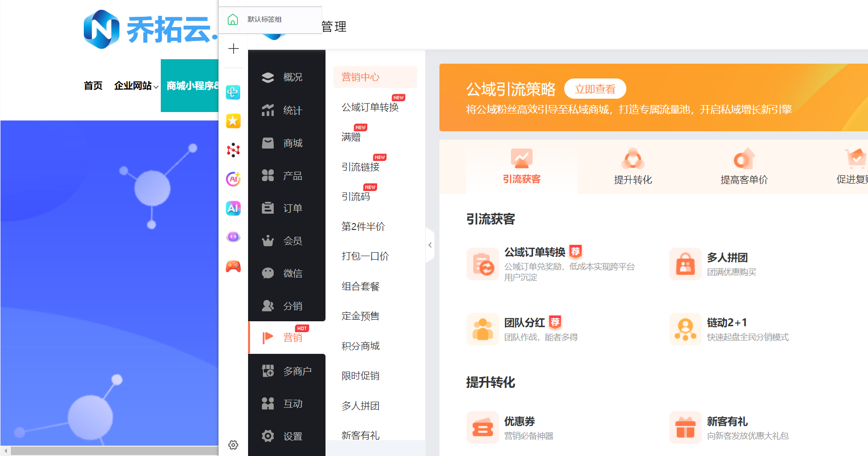Click the 产品 products icon
Viewport: 868px width, 456px height.
click(x=268, y=176)
